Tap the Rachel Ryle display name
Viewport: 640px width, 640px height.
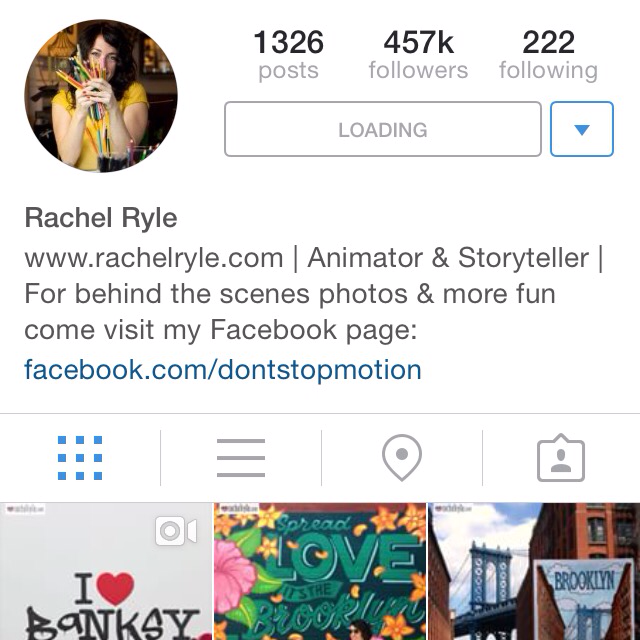(101, 217)
